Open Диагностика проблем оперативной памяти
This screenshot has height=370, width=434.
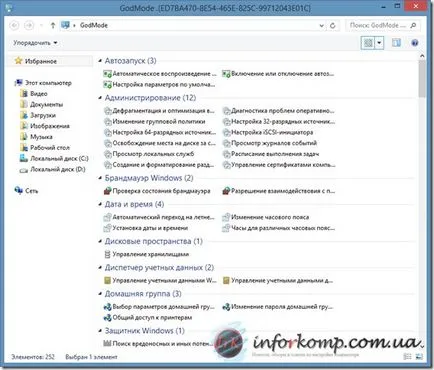coord(279,111)
